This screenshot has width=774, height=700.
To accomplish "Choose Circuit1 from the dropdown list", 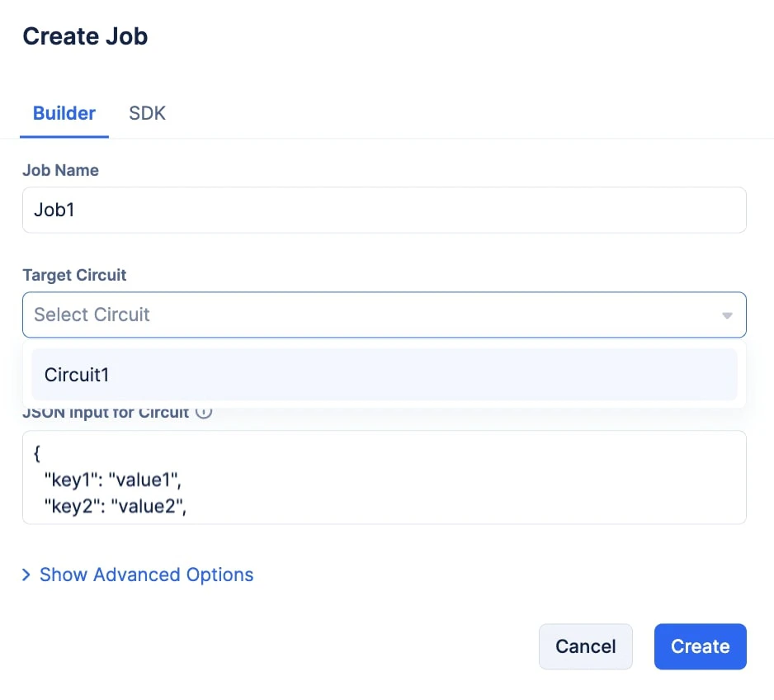I will click(x=384, y=375).
